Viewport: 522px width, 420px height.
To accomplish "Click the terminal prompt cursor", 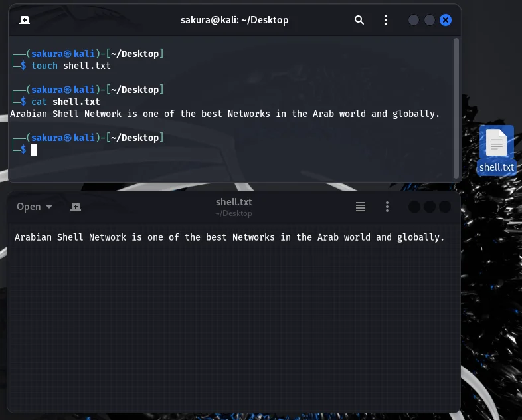I will [34, 150].
